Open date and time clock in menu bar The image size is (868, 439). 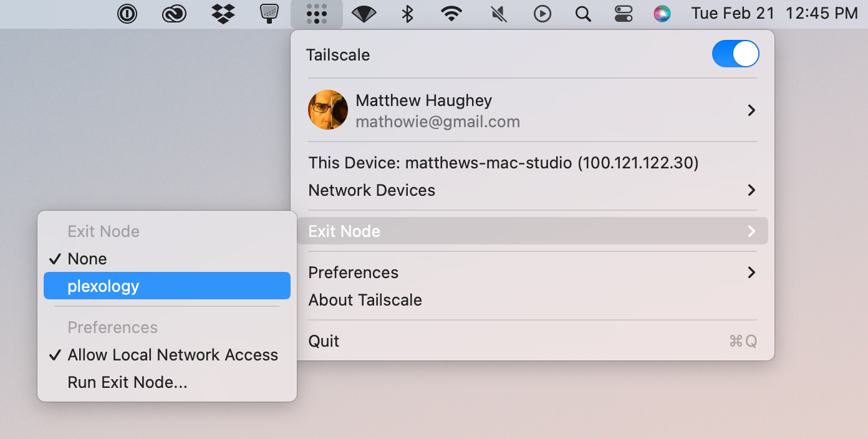pos(774,14)
